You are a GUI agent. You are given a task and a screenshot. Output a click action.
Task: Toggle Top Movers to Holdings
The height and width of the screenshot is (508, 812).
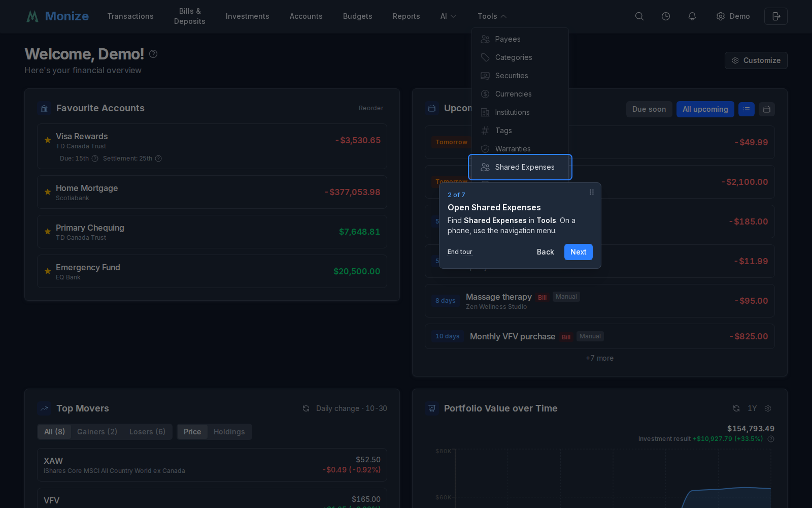pyautogui.click(x=229, y=432)
